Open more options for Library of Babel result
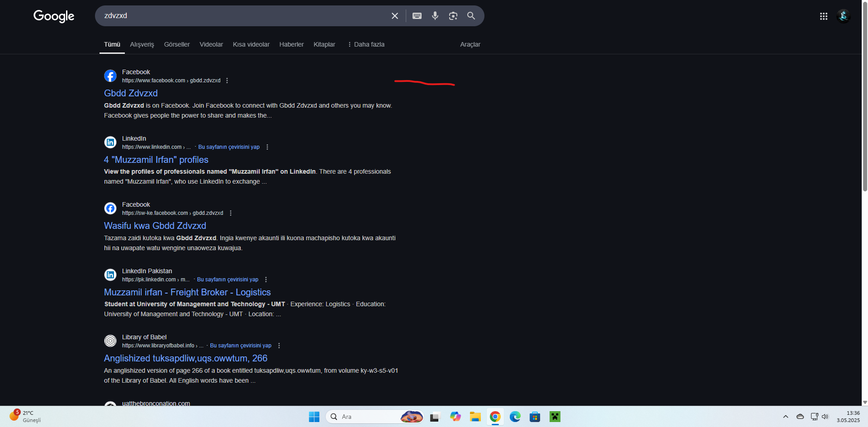 pos(279,346)
